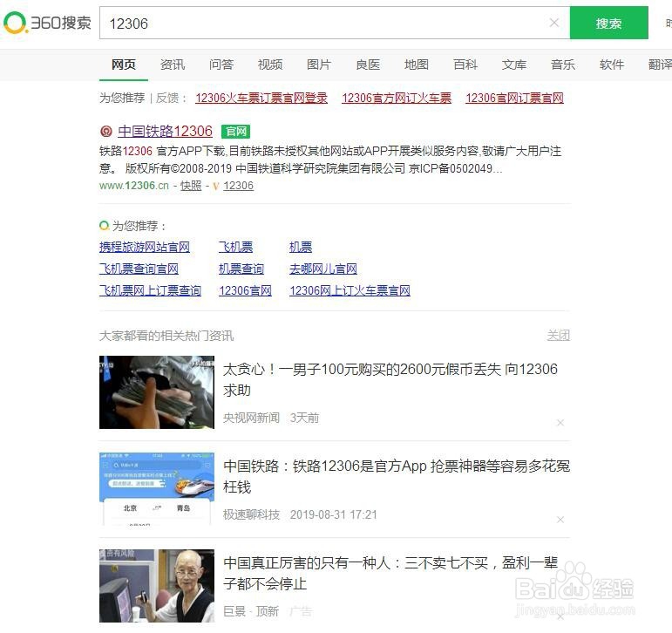This screenshot has height=633, width=672.
Task: Open the 中国铁路12306 result title
Action: (x=165, y=132)
